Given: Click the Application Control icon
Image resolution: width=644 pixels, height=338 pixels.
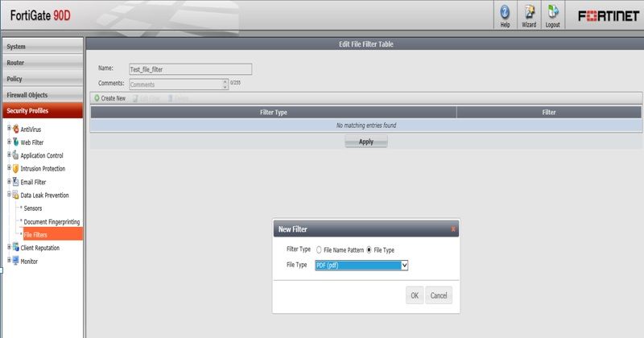Looking at the screenshot, I should (x=15, y=155).
